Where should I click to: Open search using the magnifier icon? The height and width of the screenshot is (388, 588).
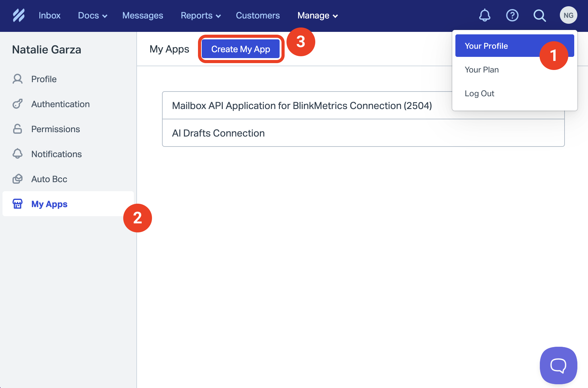point(540,15)
